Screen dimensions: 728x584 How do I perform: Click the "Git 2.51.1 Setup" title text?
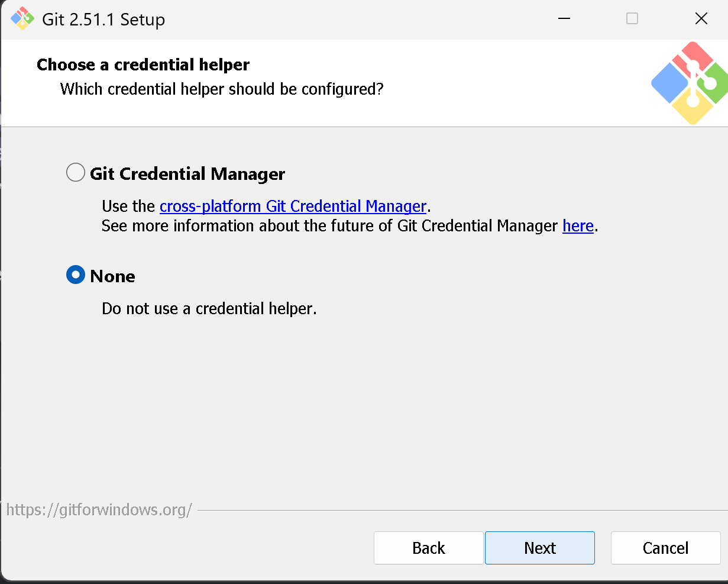click(x=103, y=20)
